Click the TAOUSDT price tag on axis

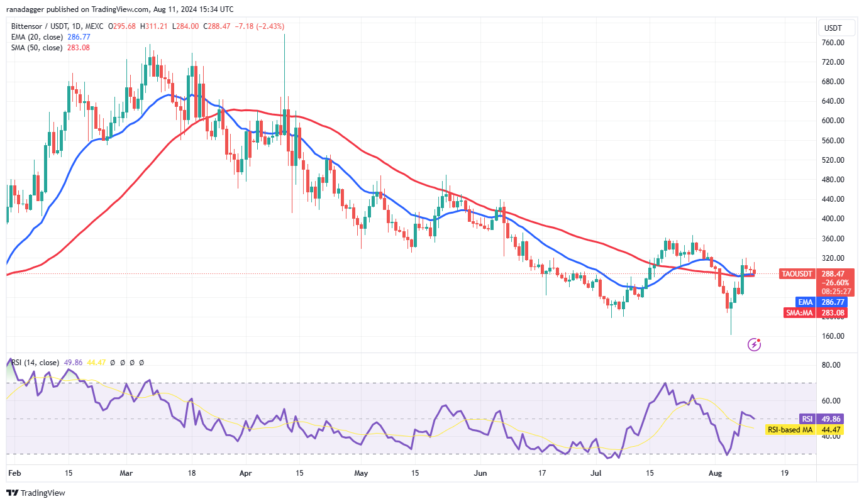(798, 274)
